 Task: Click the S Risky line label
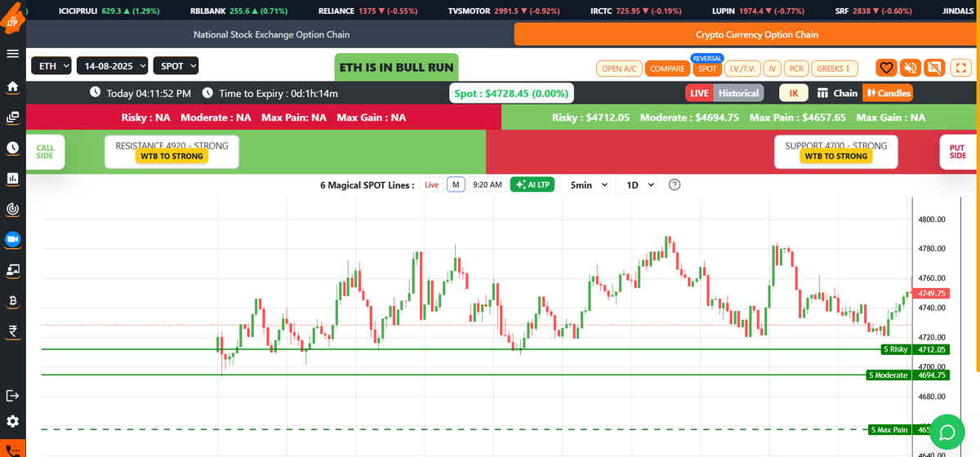pyautogui.click(x=896, y=349)
